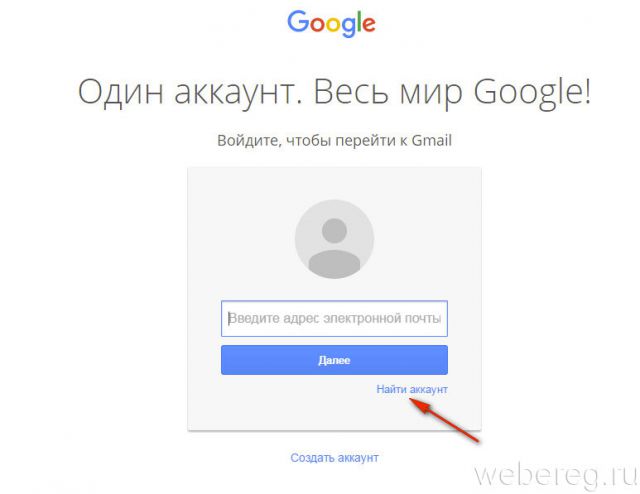This screenshot has width=640, height=494.
Task: Click the blue Далее button
Action: pos(334,360)
